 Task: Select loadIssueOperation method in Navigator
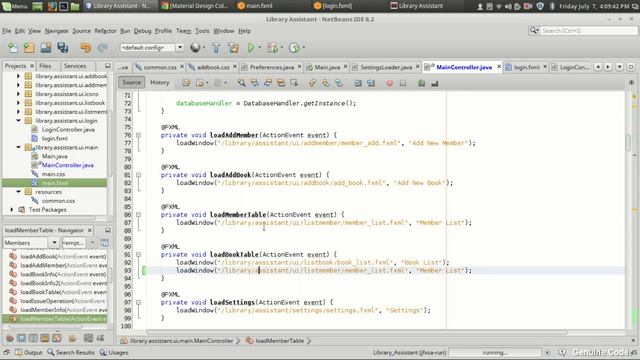pos(62,301)
